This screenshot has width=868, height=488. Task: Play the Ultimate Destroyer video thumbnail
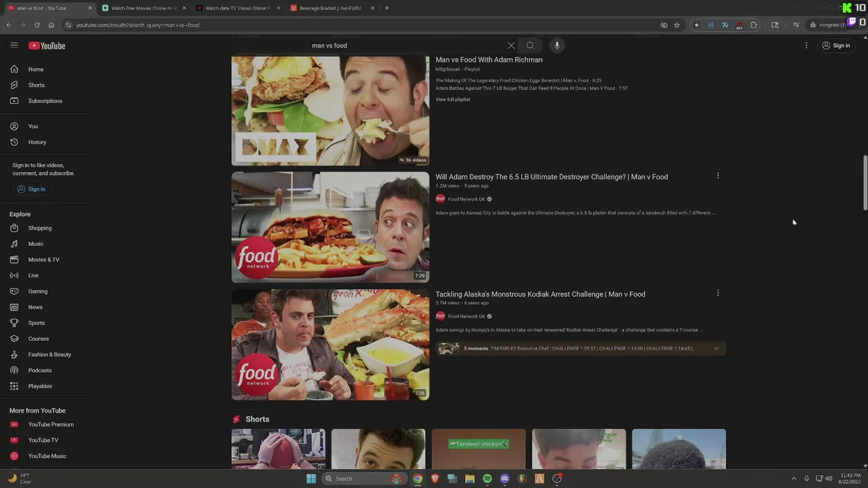pos(330,227)
